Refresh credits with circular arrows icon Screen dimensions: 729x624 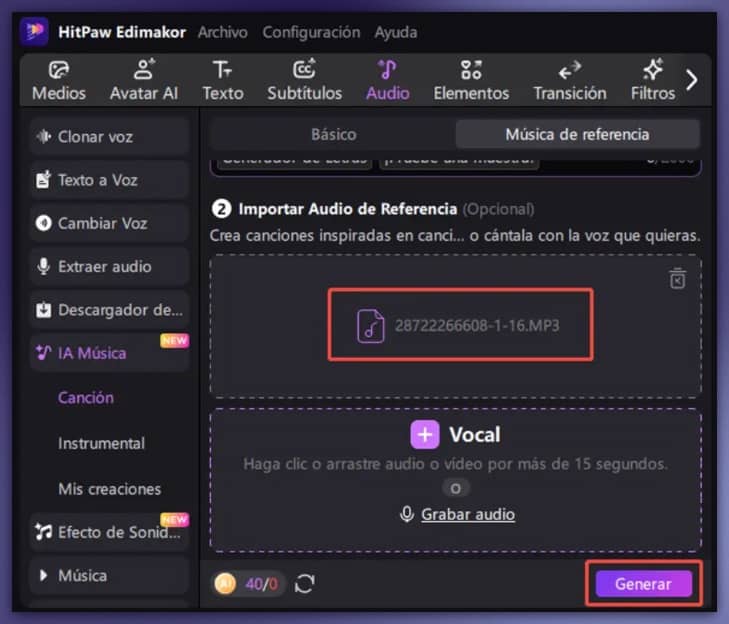point(305,584)
